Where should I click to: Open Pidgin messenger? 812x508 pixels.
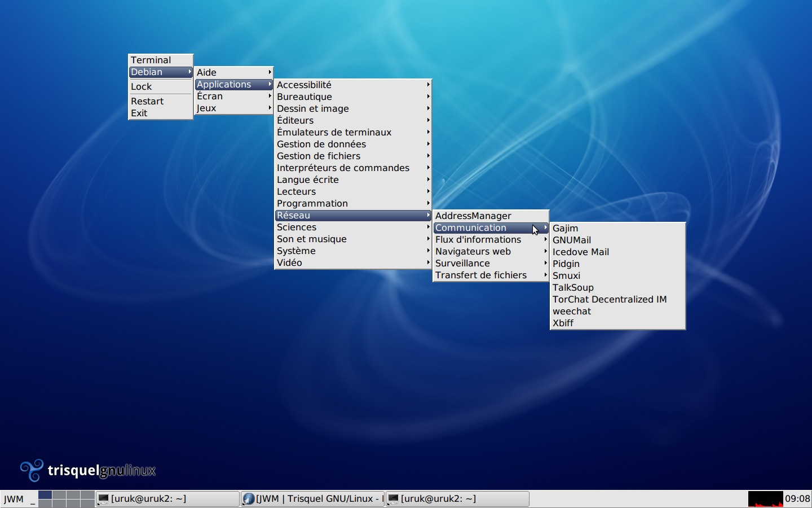618,264
